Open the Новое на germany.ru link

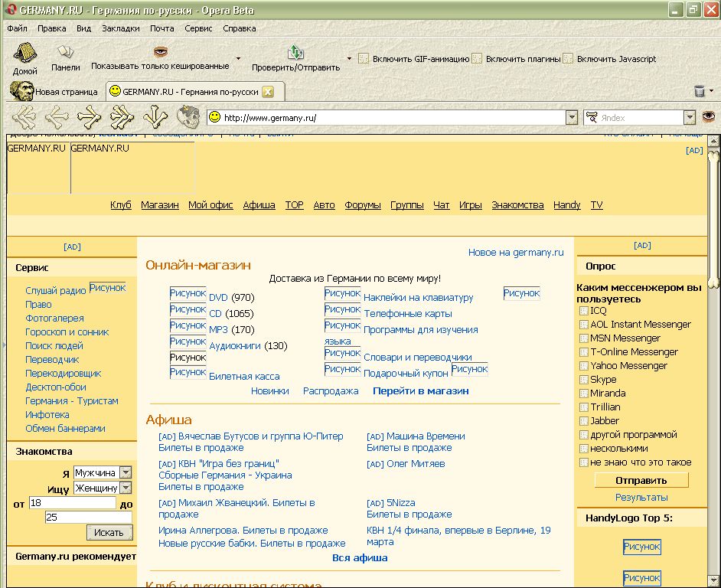[516, 252]
